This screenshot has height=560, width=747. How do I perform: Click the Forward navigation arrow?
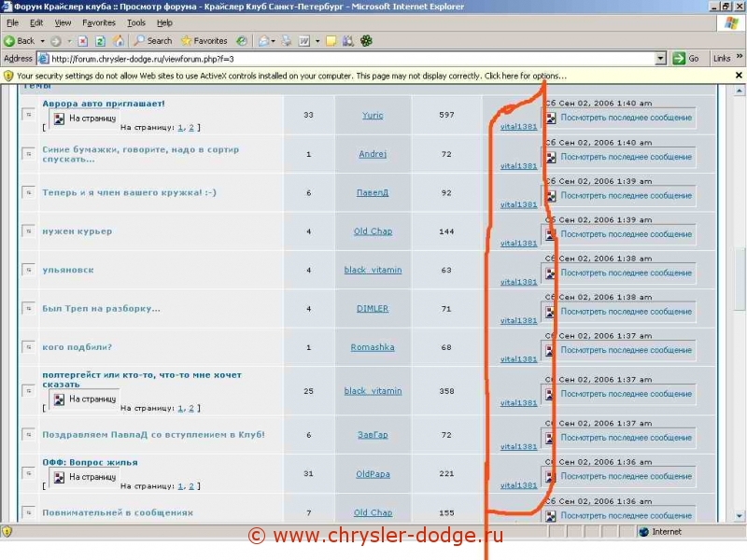(56, 41)
